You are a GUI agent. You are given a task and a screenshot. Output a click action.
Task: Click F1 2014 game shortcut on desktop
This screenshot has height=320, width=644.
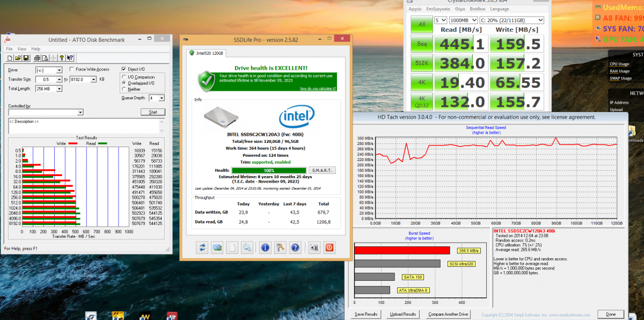[118, 316]
